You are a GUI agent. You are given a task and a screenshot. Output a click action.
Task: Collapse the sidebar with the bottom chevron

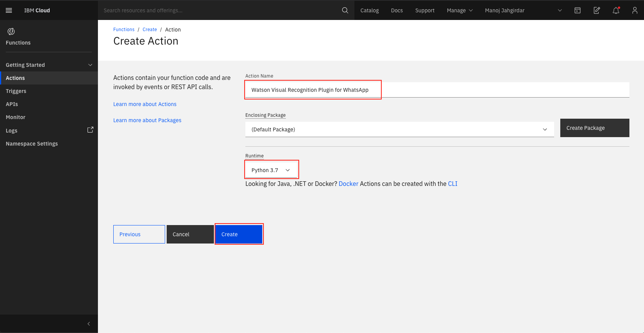[89, 324]
